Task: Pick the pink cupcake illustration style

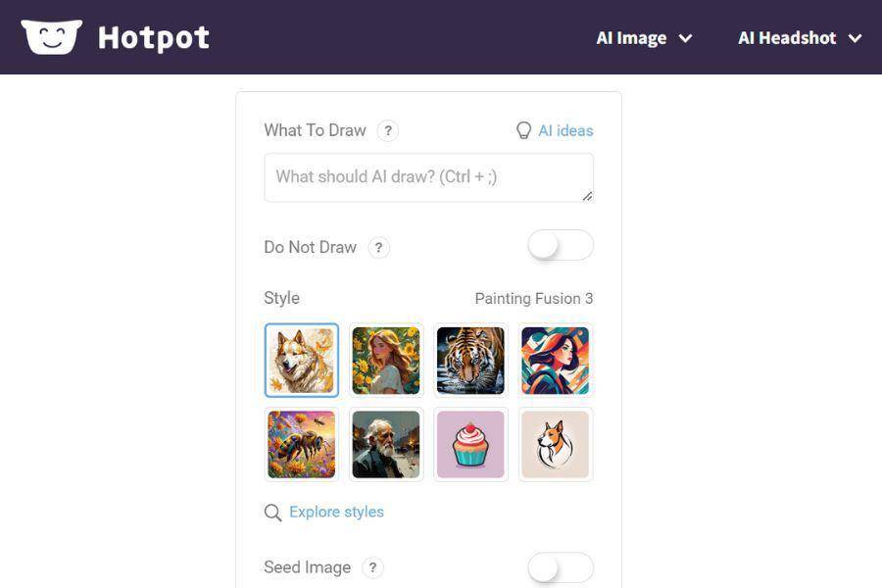Action: coord(470,445)
